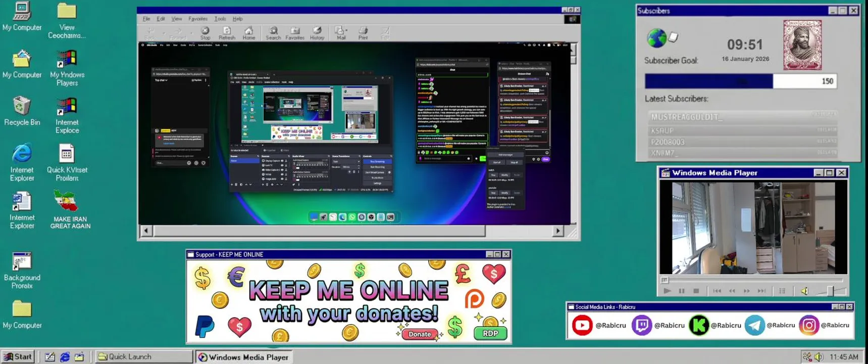This screenshot has height=364, width=868.
Task: Skip to next track in Media Player
Action: [762, 291]
